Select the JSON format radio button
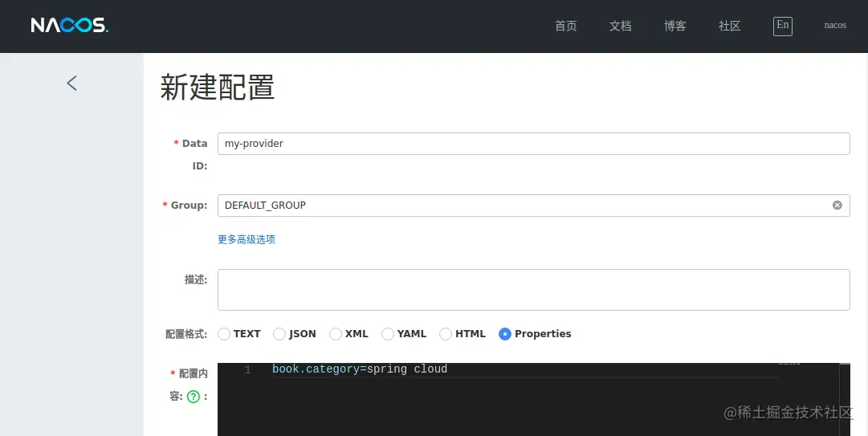The height and width of the screenshot is (436, 868). click(279, 334)
